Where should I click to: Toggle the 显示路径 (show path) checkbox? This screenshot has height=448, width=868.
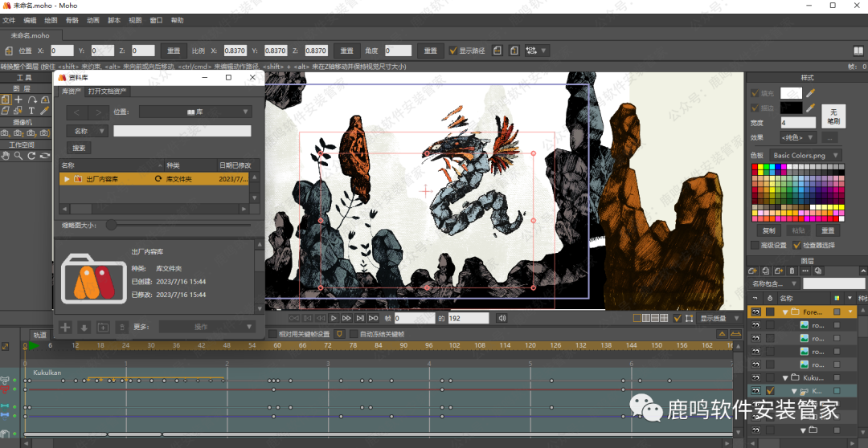pyautogui.click(x=453, y=51)
